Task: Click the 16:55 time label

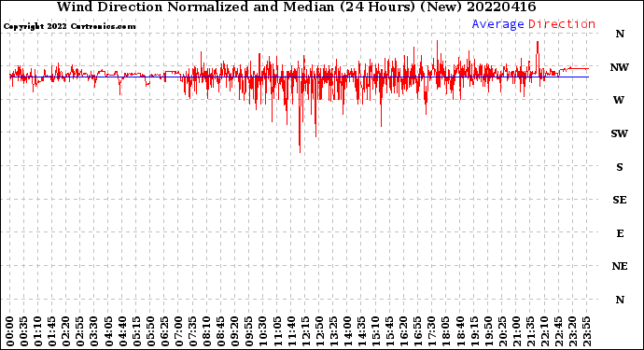Action: coord(418,331)
